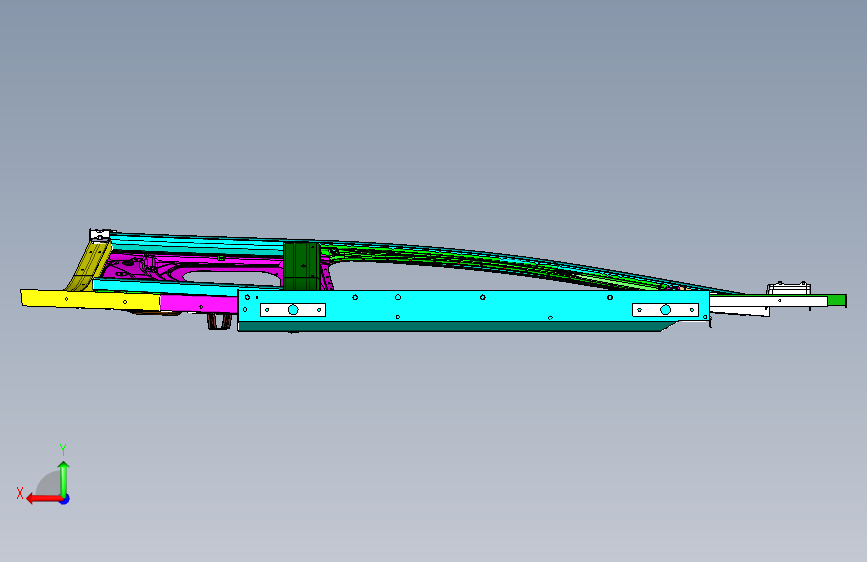This screenshot has width=867, height=562.
Task: Click the blue Z axis dot of the triad
Action: tap(65, 499)
